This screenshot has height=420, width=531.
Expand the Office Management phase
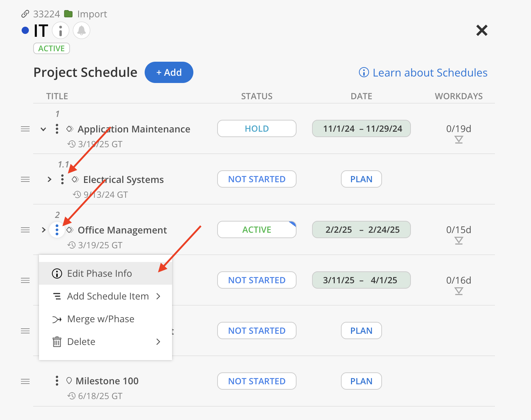pyautogui.click(x=44, y=230)
